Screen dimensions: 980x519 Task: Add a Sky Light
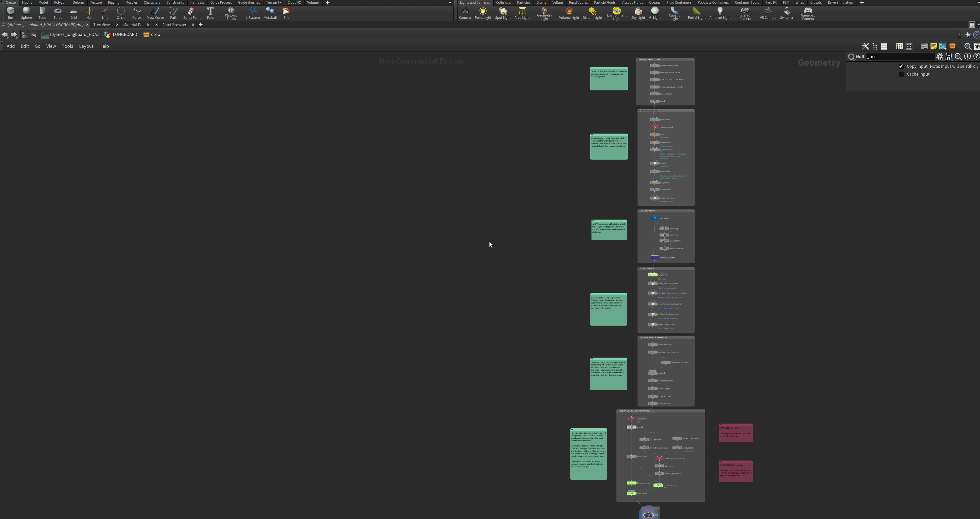pyautogui.click(x=638, y=13)
